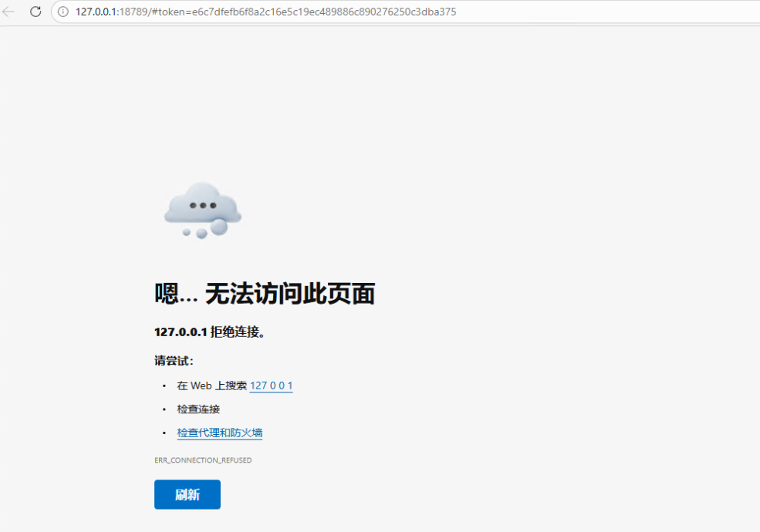Click the bullet before 检查代理和防火墙 link
This screenshot has width=760, height=532.
164,433
